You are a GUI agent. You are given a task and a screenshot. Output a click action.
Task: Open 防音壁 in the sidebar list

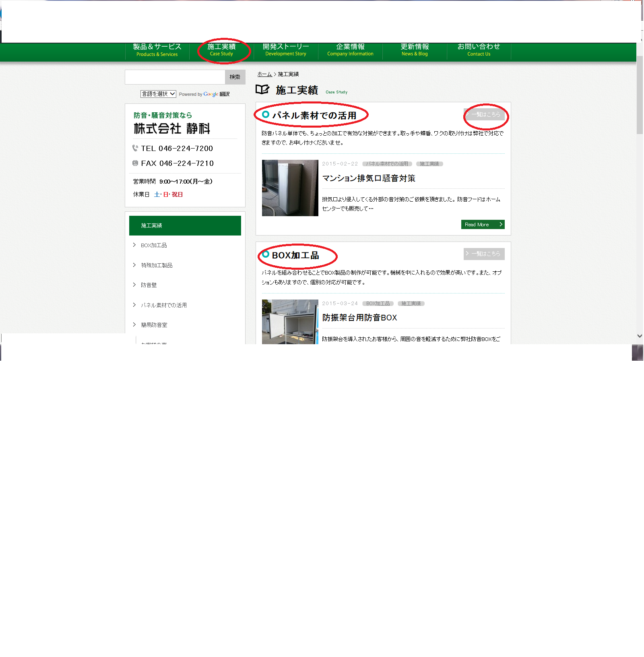click(149, 285)
